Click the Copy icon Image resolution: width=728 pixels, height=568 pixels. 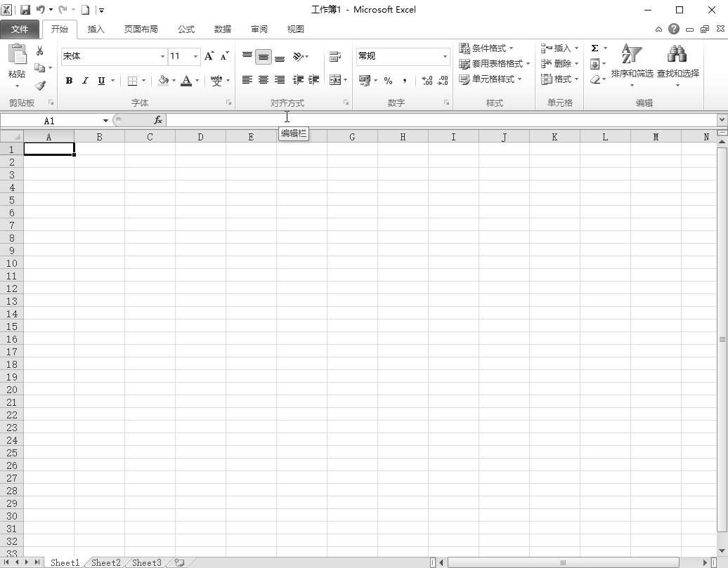tap(40, 67)
